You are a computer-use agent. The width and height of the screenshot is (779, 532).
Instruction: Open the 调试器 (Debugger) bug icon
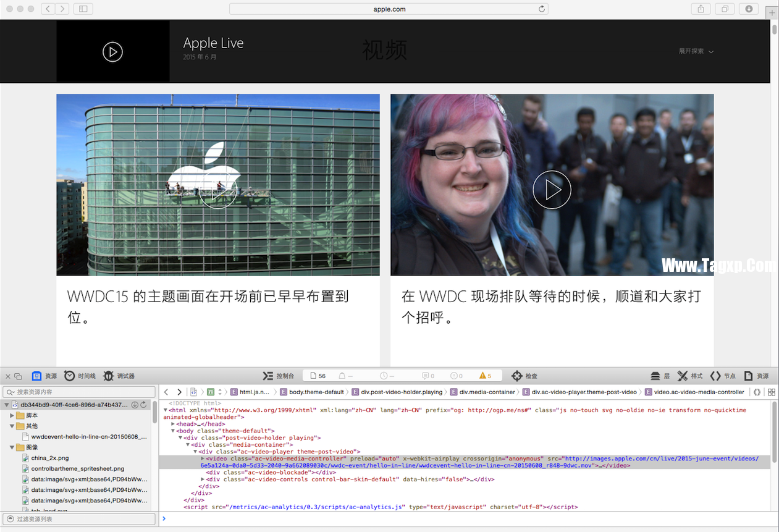(109, 376)
